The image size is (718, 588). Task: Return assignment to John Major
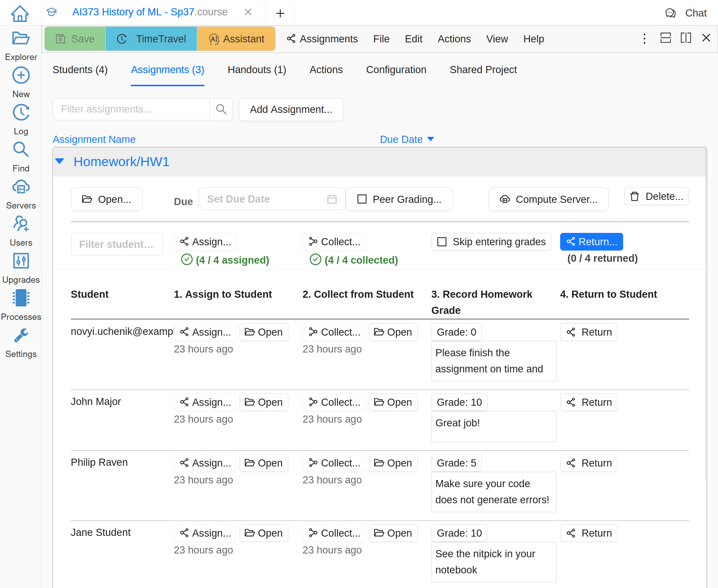589,402
